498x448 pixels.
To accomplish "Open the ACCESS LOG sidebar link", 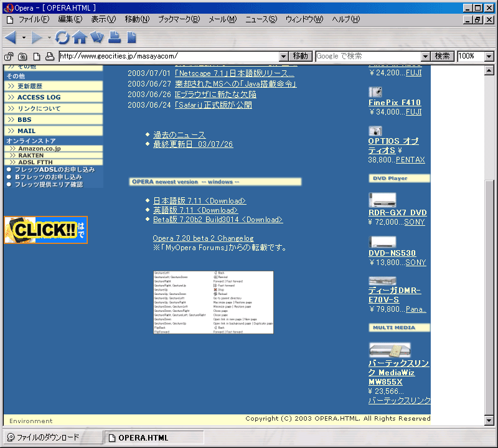I will [54, 97].
